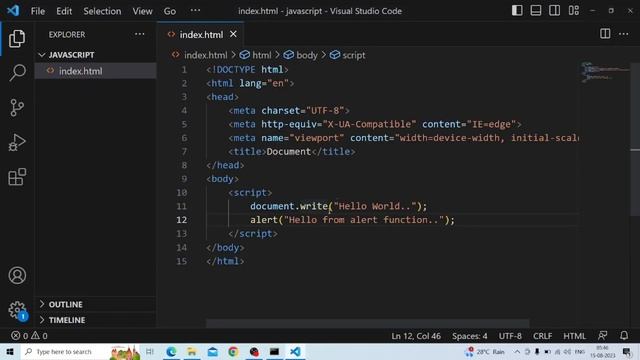Click the alert call on line 12

(x=352, y=220)
